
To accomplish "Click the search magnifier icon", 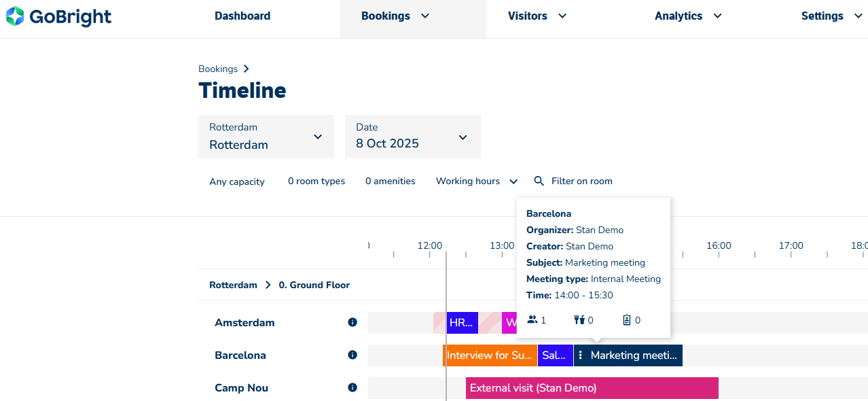I will (539, 181).
